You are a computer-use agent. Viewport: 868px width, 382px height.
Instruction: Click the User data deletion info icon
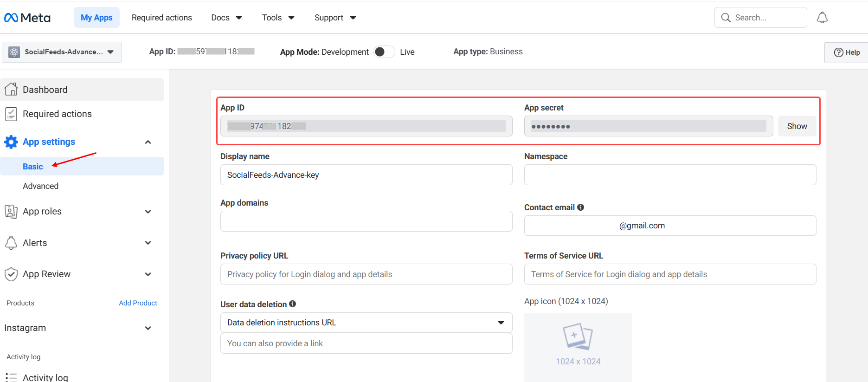click(x=292, y=304)
